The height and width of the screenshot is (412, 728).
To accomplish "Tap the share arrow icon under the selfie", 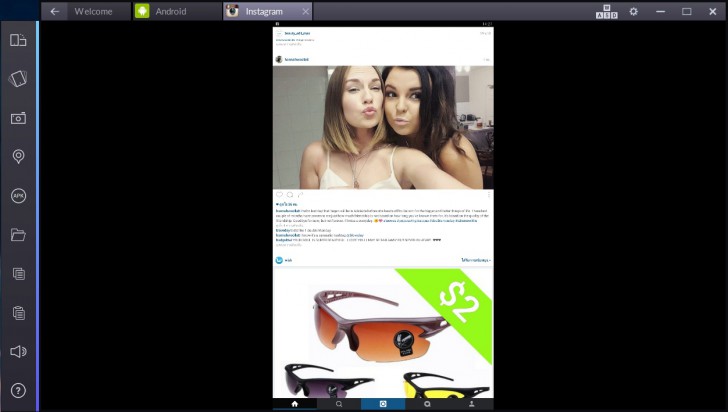I will (x=300, y=195).
